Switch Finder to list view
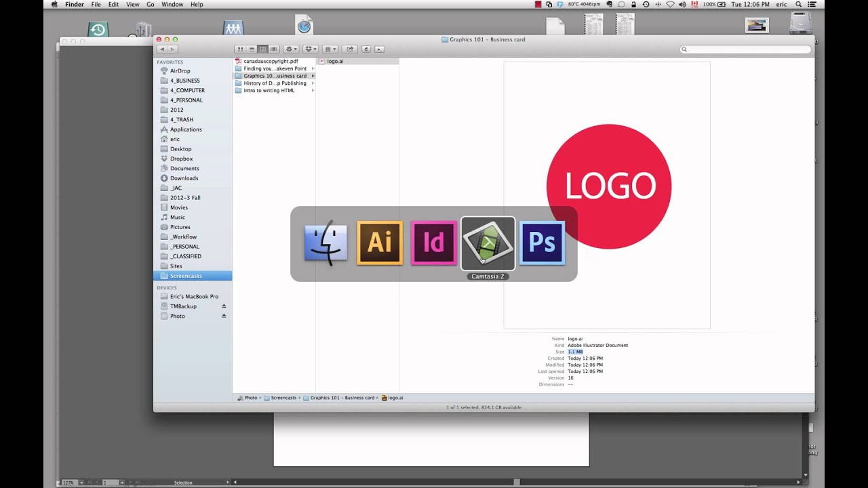This screenshot has width=868, height=488. pos(252,49)
